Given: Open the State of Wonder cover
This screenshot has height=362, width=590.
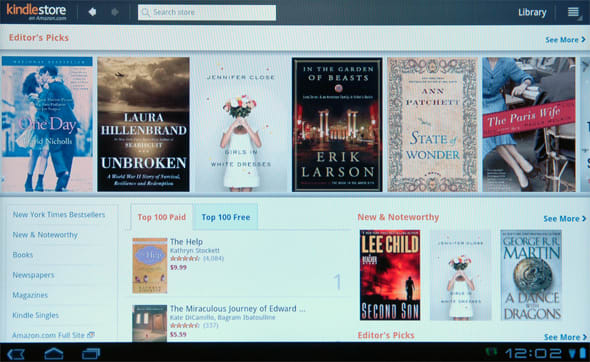Looking at the screenshot, I should pyautogui.click(x=432, y=124).
